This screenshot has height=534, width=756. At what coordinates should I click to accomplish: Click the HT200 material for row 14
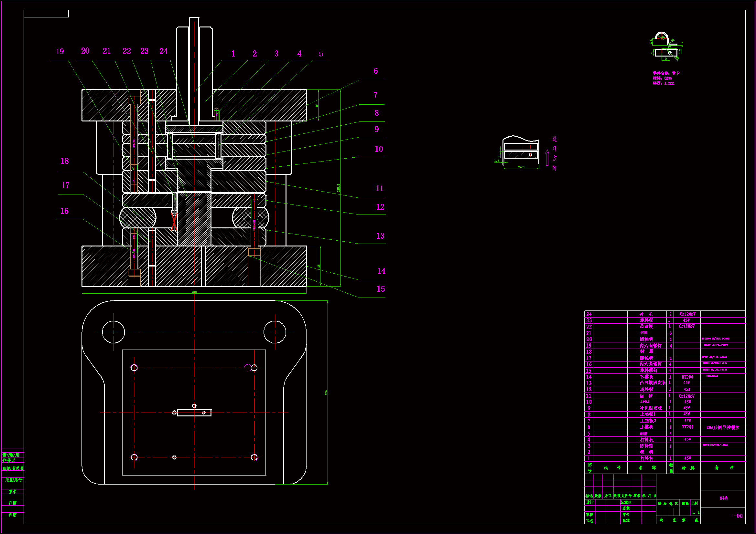[687, 377]
